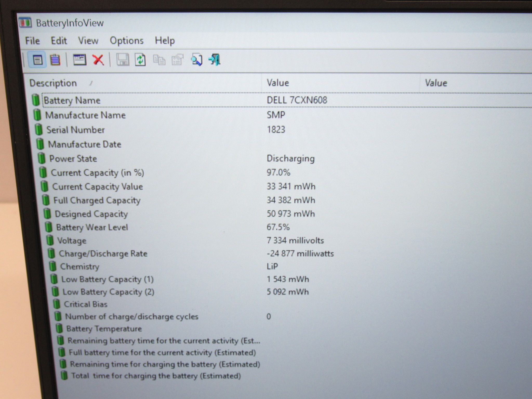
Task: Click the Copy selected items icon
Action: coord(159,60)
